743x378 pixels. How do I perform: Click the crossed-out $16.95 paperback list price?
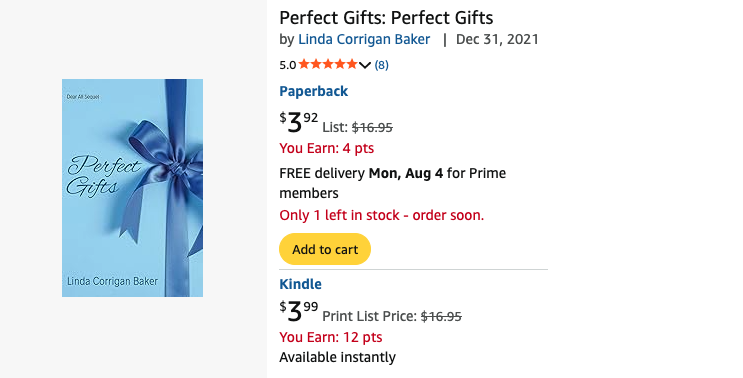(372, 127)
